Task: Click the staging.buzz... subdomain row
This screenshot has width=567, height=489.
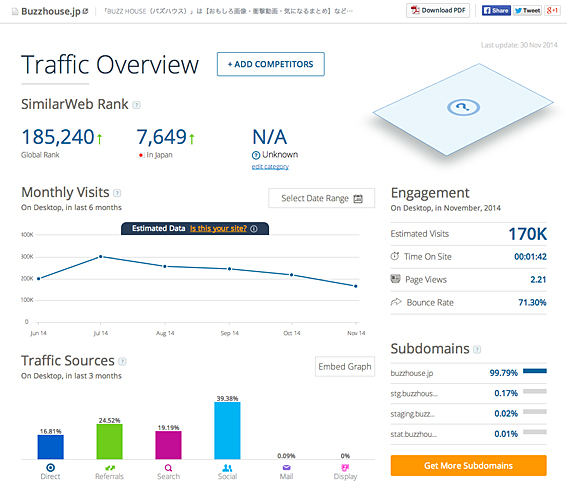Action: pyautogui.click(x=469, y=413)
